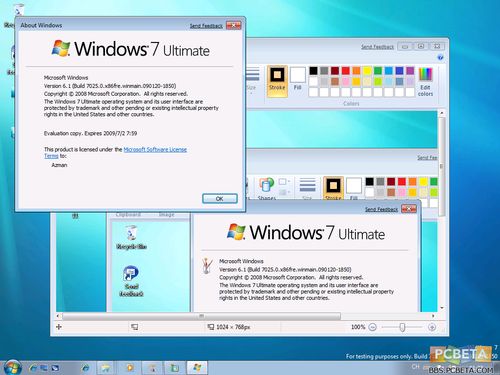Image resolution: width=500 pixels, height=375 pixels.
Task: Pick the purple swatch in top row
Action: pyautogui.click(x=410, y=71)
